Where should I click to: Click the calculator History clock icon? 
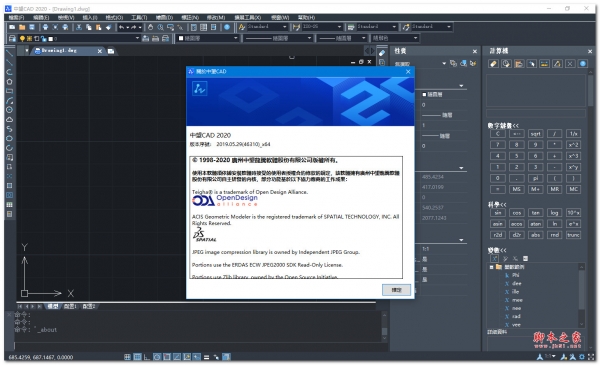pyautogui.click(x=506, y=64)
